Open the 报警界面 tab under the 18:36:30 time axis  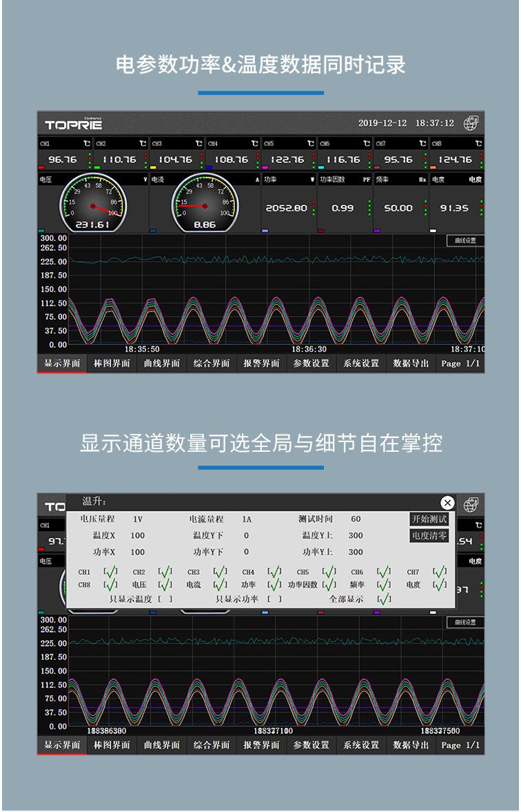(x=261, y=364)
